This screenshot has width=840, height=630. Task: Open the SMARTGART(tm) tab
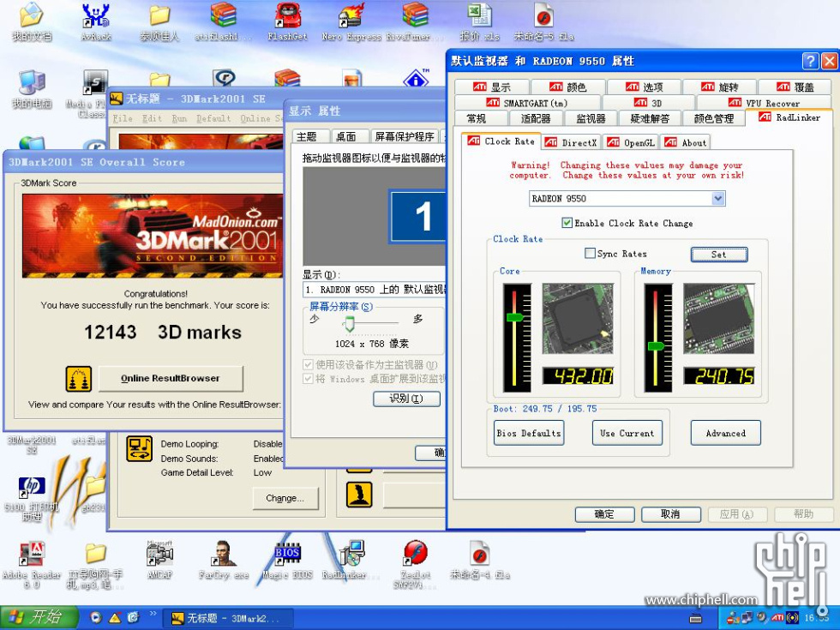[x=527, y=103]
